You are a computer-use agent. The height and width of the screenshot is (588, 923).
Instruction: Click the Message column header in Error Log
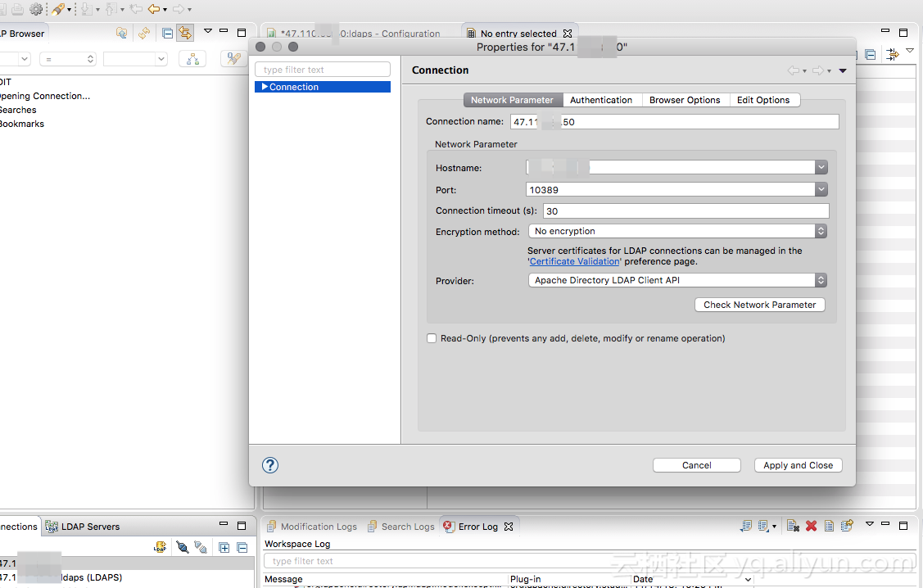coord(386,579)
